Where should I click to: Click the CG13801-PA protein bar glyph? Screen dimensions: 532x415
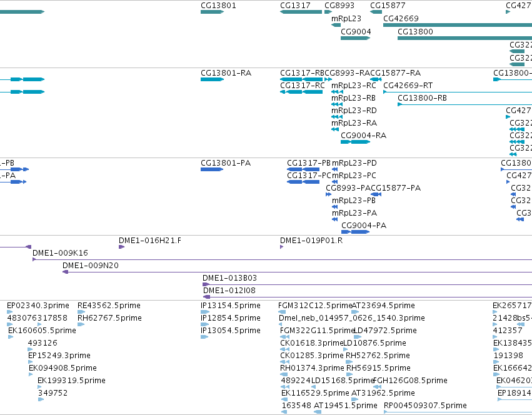[x=212, y=169]
